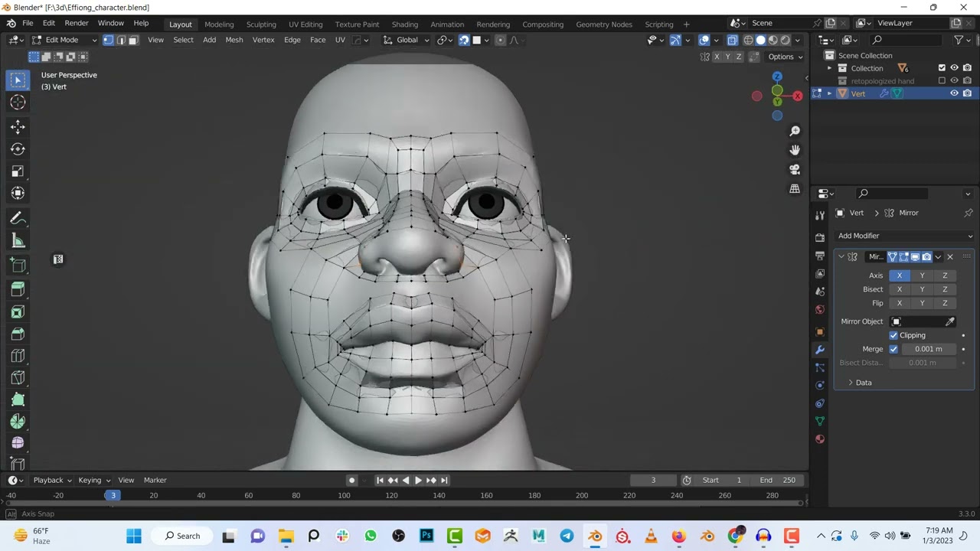Select the Transform tool

tap(18, 194)
